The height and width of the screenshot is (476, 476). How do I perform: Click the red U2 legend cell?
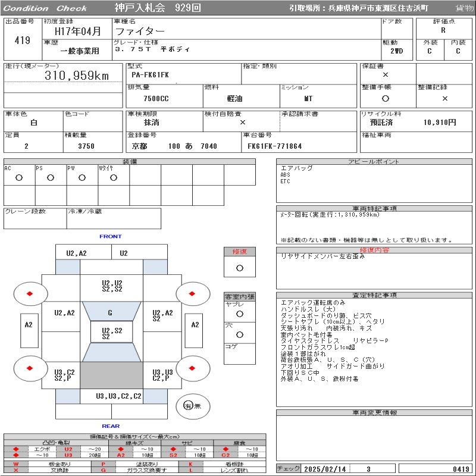[68, 449]
